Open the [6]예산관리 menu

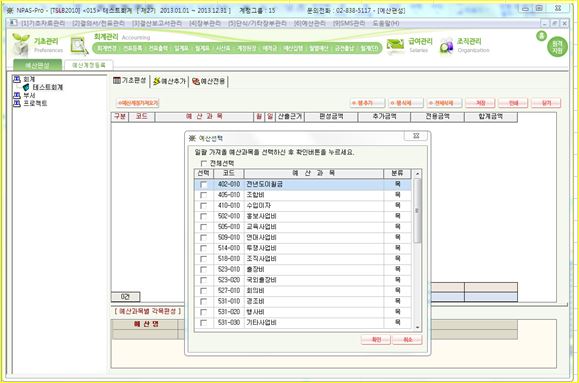coord(310,23)
